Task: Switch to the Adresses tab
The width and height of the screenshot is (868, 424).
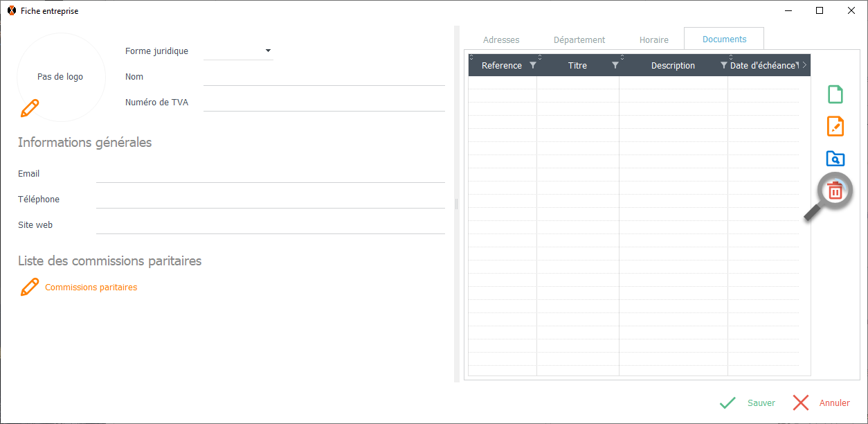Action: click(501, 40)
